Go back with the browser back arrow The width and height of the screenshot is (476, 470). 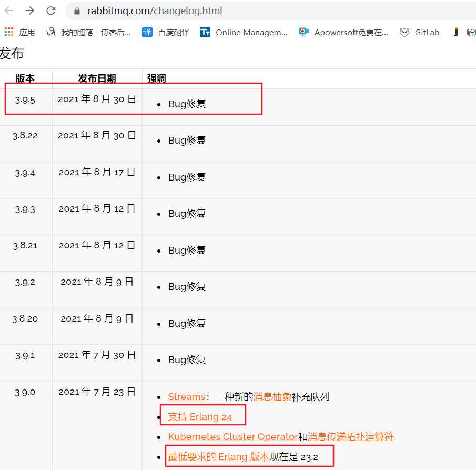9,11
